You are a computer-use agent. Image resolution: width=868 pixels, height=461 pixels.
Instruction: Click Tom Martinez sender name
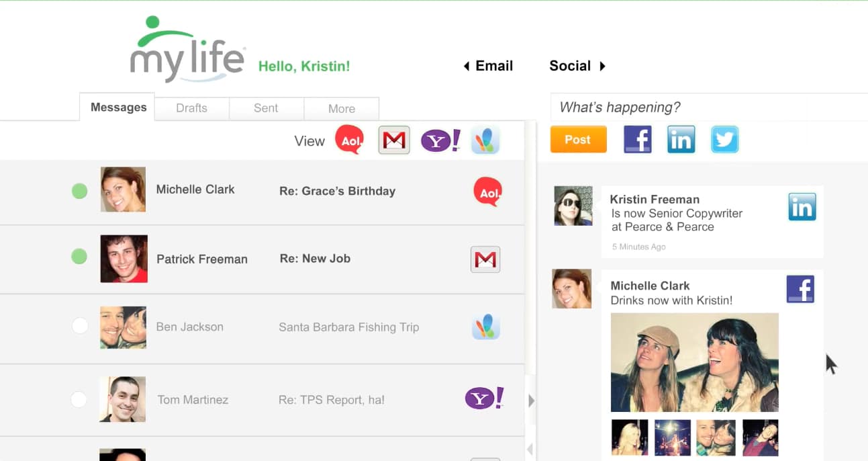193,400
